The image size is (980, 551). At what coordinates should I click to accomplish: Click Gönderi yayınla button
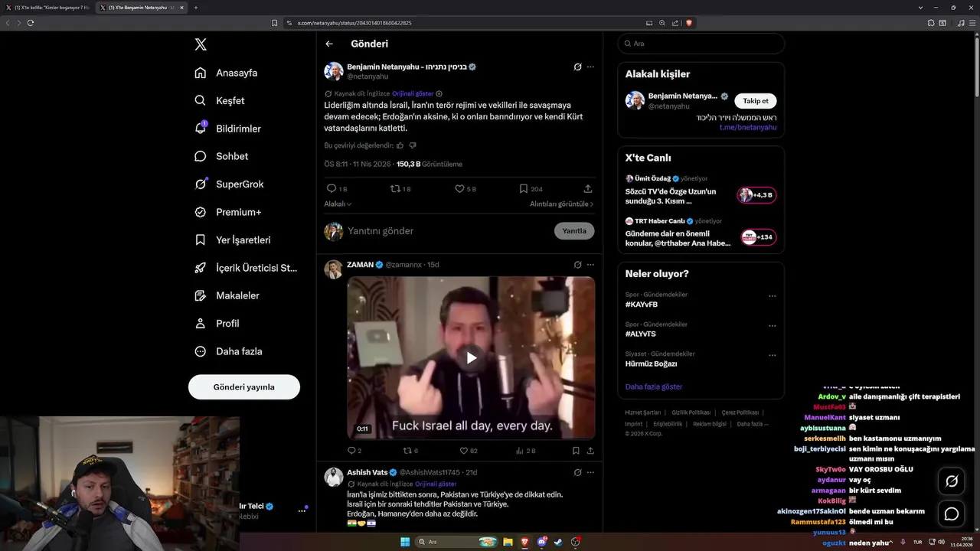click(x=244, y=386)
